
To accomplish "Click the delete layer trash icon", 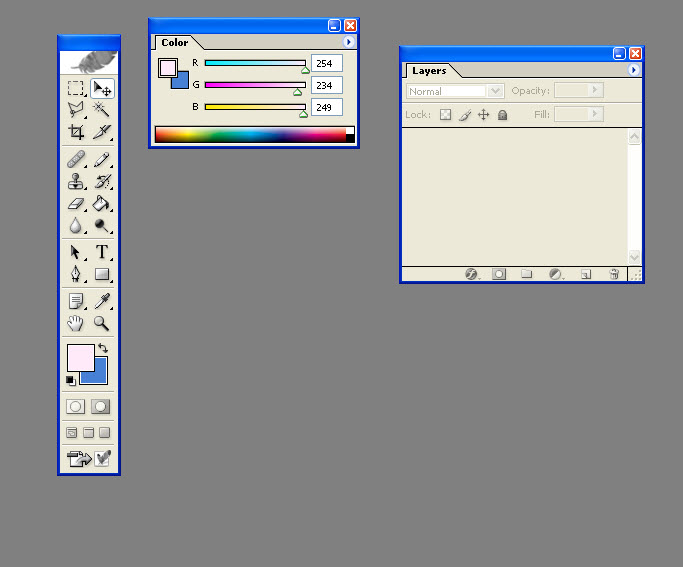I will (614, 274).
